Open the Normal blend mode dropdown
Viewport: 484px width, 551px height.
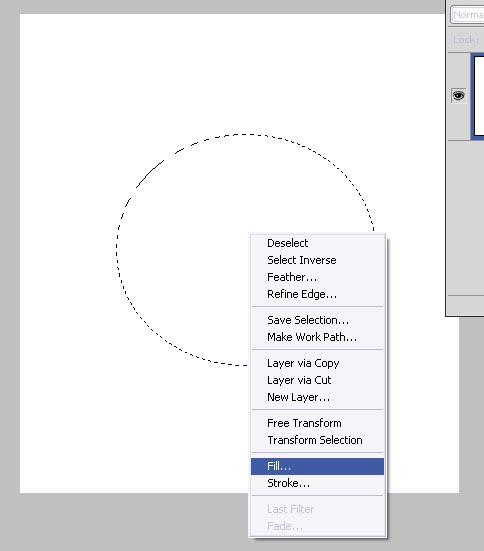(467, 15)
